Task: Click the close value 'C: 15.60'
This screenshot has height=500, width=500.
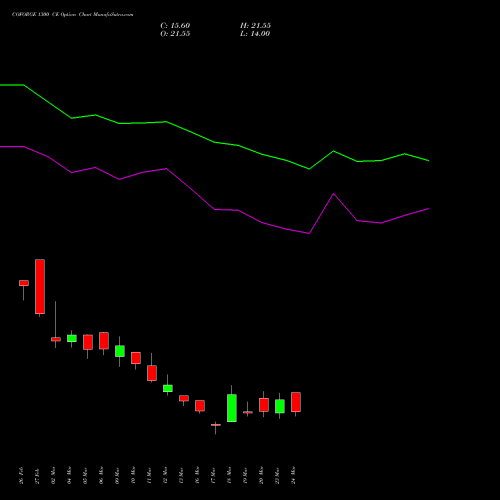Action: click(x=175, y=26)
